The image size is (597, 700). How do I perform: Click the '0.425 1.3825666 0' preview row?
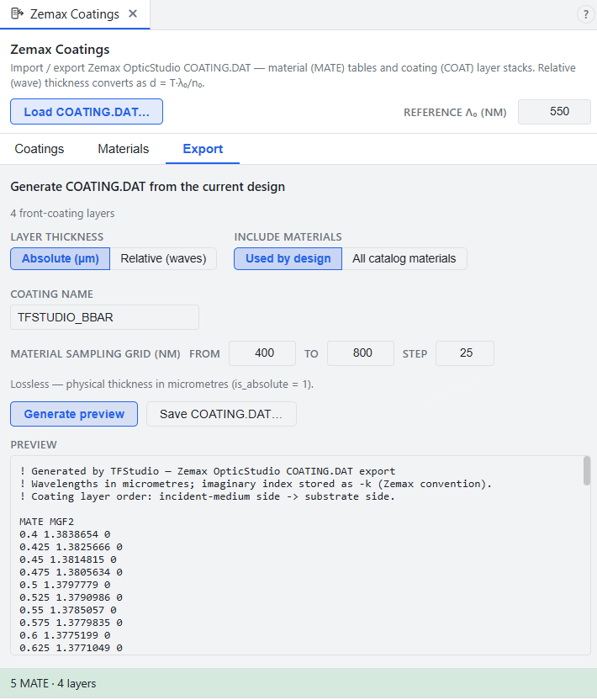pos(71,547)
